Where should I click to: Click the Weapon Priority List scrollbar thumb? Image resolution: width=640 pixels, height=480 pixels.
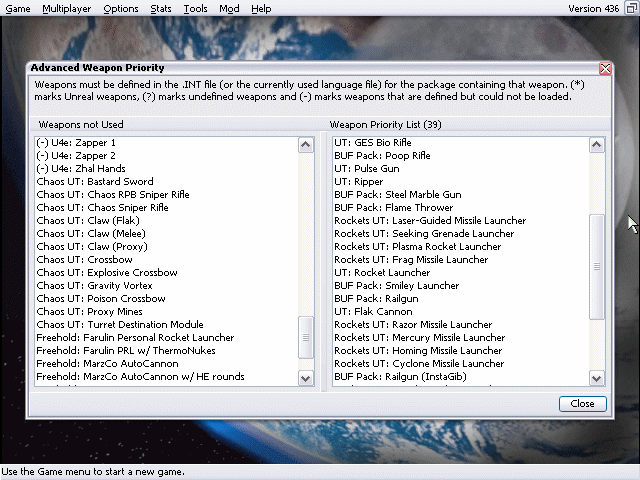597,267
